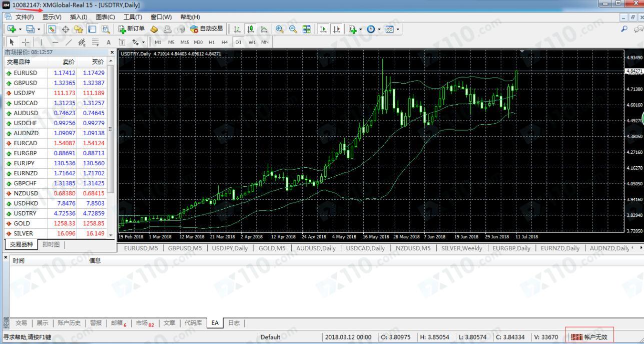Switch timeframe to M1
The width and height of the screenshot is (644, 344).
pos(158,42)
